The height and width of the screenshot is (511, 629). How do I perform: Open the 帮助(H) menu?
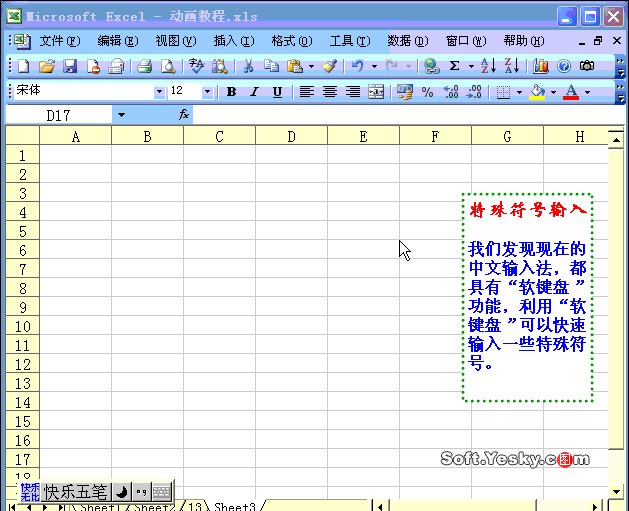pos(524,41)
